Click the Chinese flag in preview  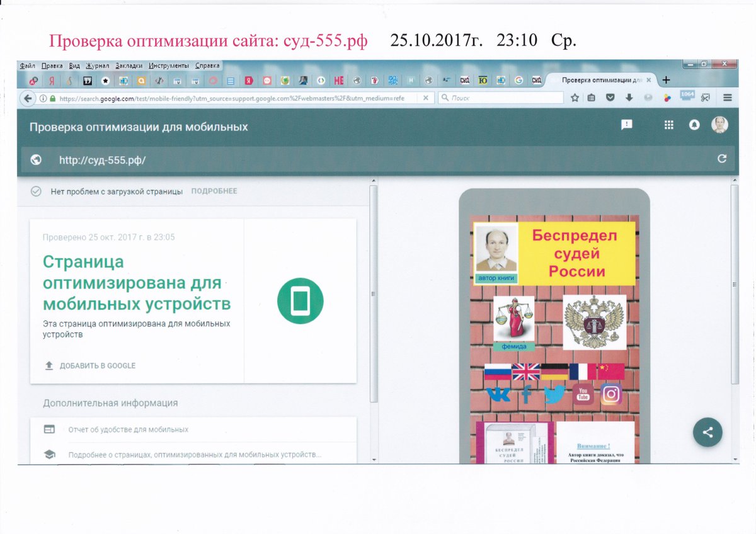(x=611, y=372)
